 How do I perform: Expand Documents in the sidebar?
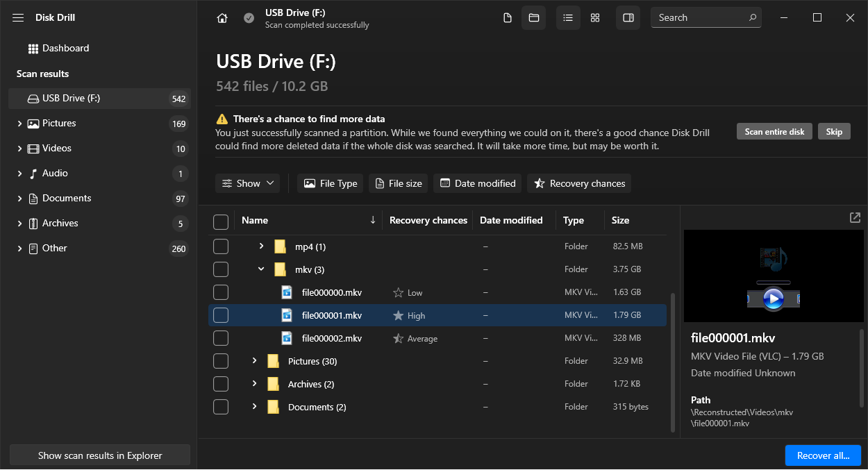(19, 199)
